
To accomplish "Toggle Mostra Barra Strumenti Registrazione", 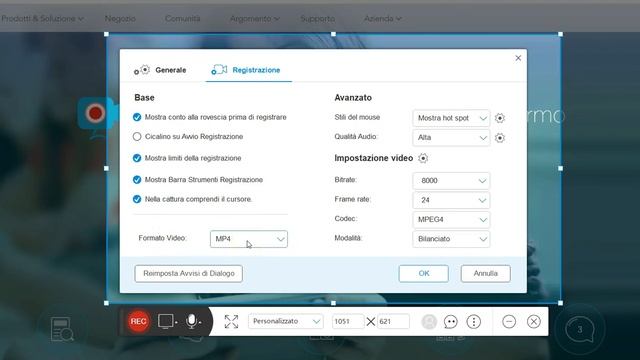I will click(137, 180).
